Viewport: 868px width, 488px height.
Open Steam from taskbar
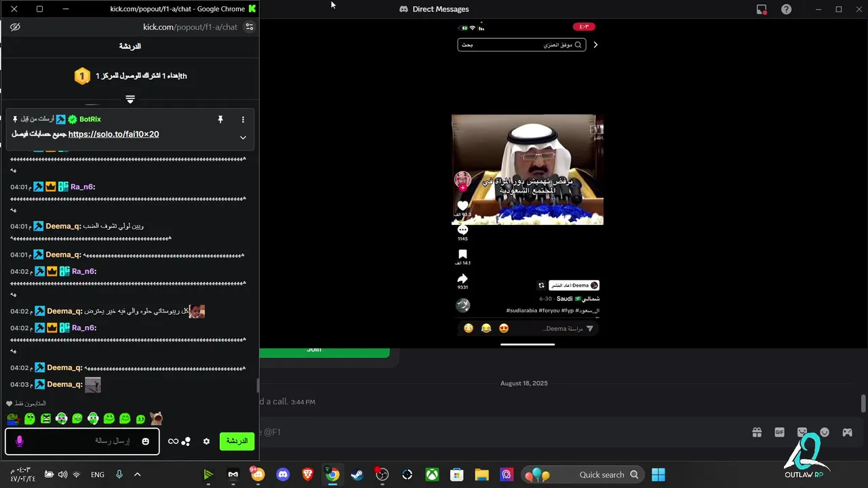coord(357,474)
